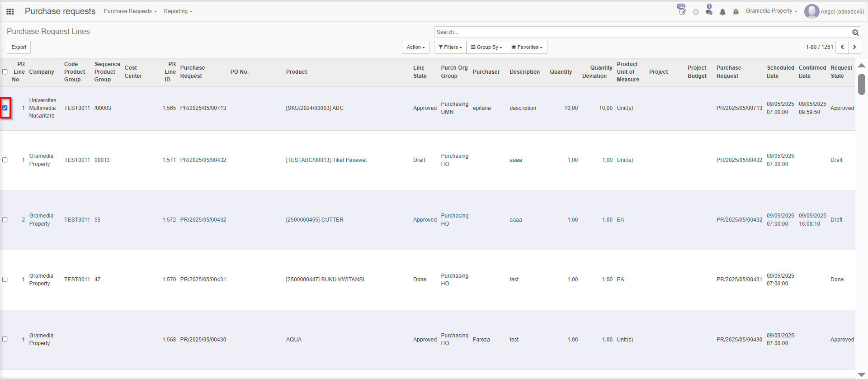
Task: Click the PR Line ID 1.570 cell
Action: (x=169, y=280)
